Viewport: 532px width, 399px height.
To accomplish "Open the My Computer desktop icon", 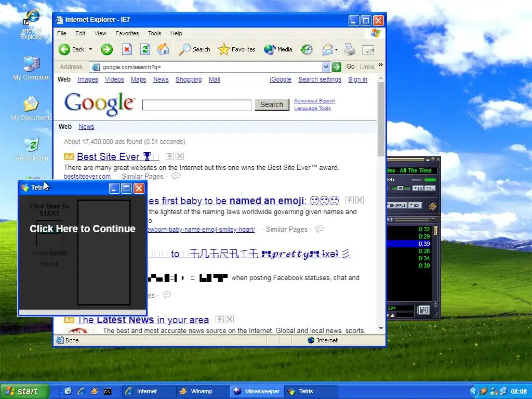I will coord(31,68).
